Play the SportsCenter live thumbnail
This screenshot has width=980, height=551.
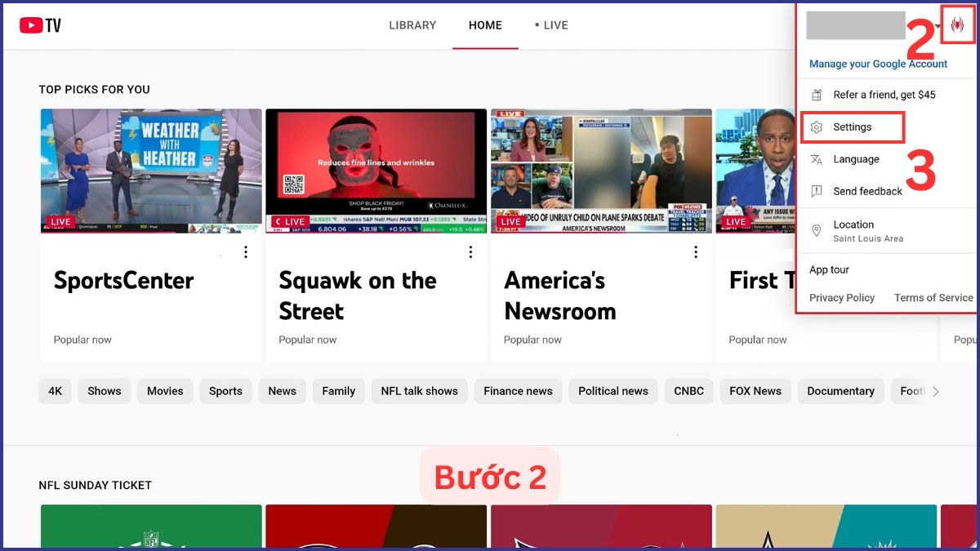tap(151, 171)
